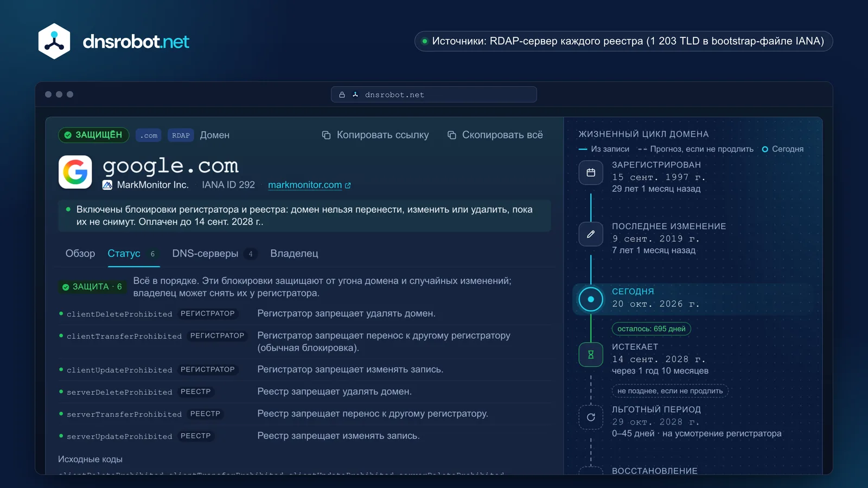Click the осталось: 695 дней pill
Screen dimensions: 868x488
tap(652, 329)
